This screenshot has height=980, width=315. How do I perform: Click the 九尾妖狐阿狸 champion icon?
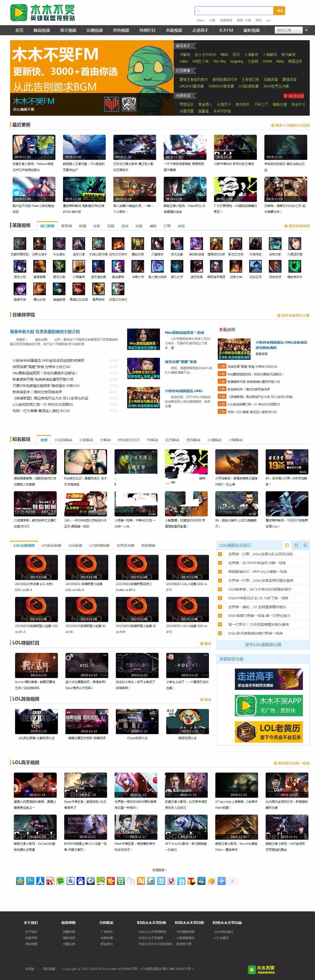(295, 244)
